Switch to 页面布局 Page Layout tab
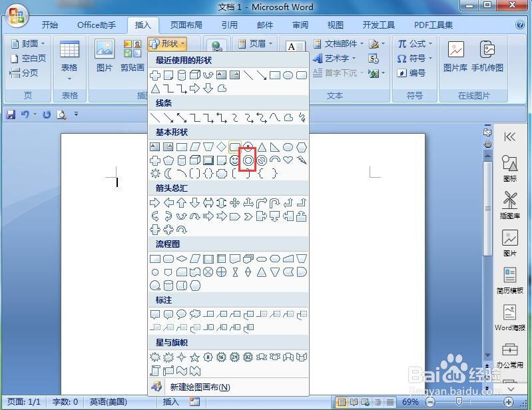This screenshot has width=532, height=410. coord(186,25)
